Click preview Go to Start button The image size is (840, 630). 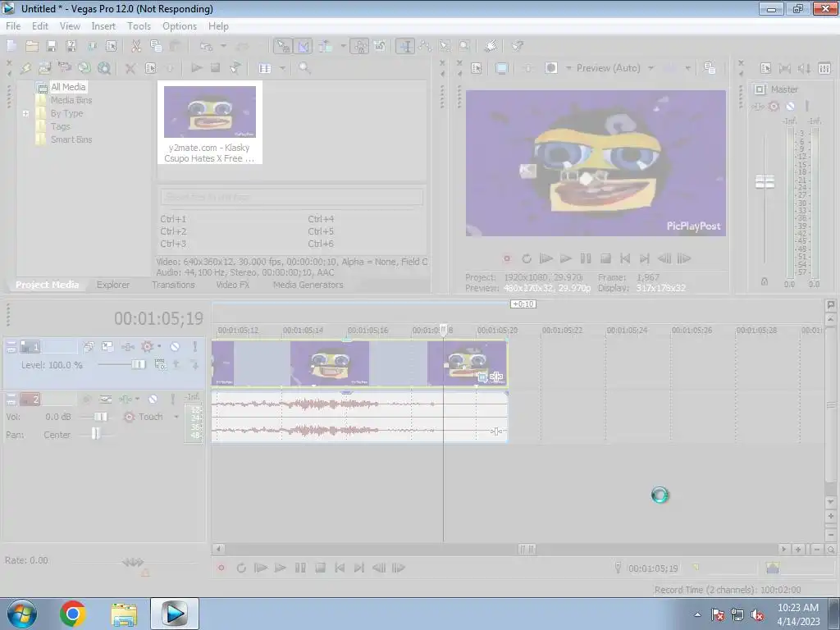pos(624,258)
